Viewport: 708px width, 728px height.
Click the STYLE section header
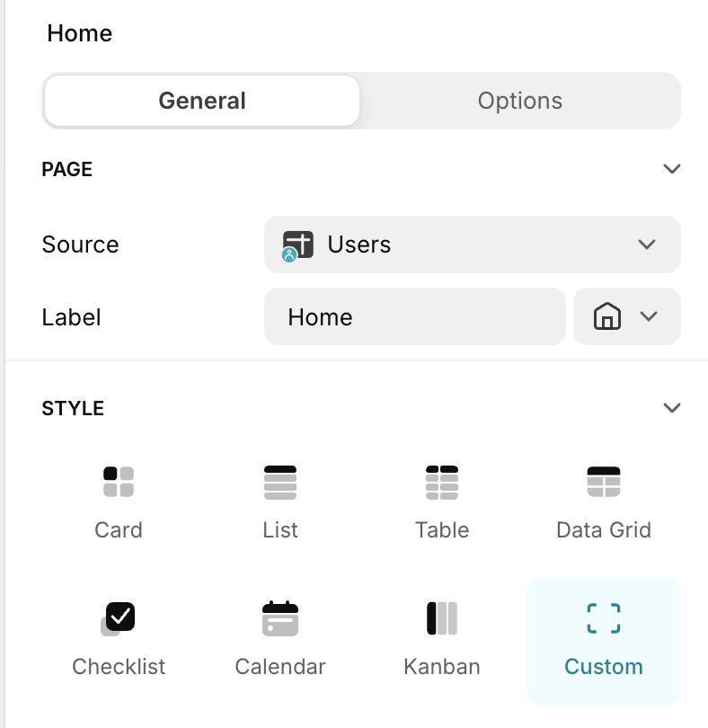(73, 408)
